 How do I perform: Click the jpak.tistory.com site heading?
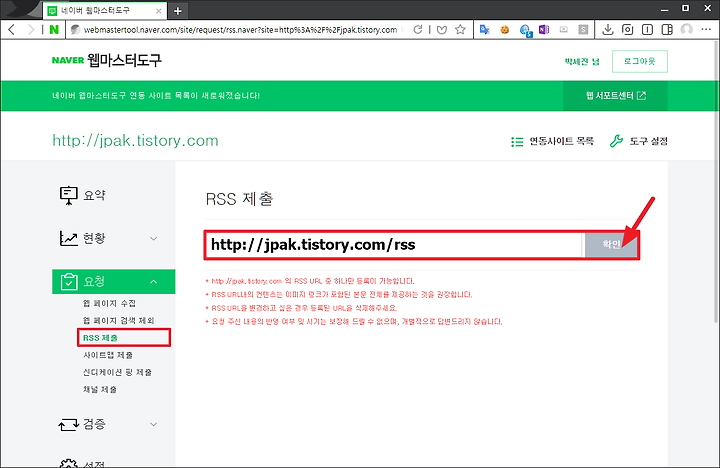tap(135, 141)
